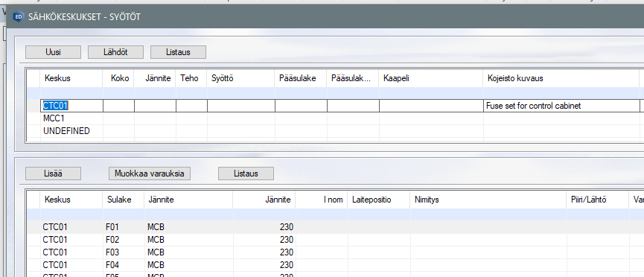Viewport: 644px width, 277px height.
Task: Click Keskus filter field in upper table
Action: 71,93
